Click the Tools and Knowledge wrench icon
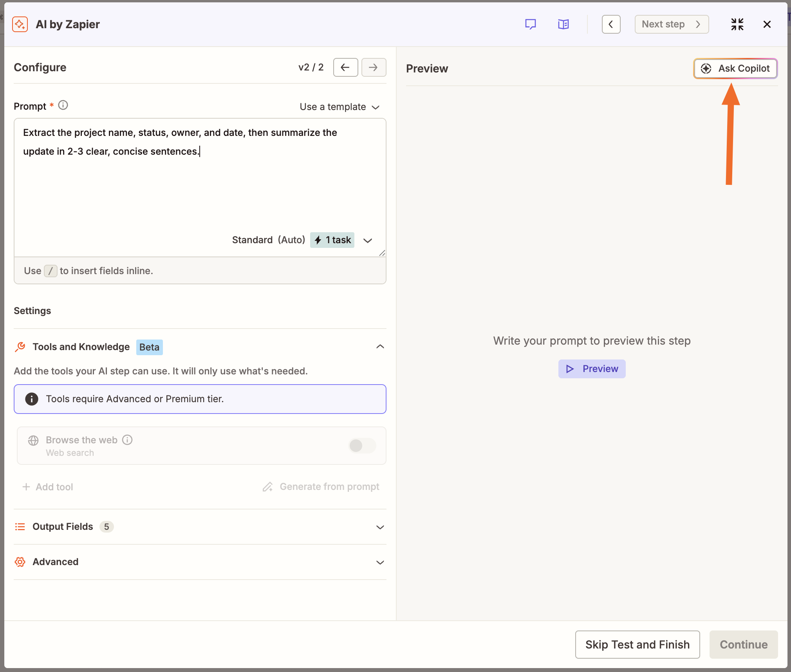Image resolution: width=791 pixels, height=672 pixels. click(20, 347)
